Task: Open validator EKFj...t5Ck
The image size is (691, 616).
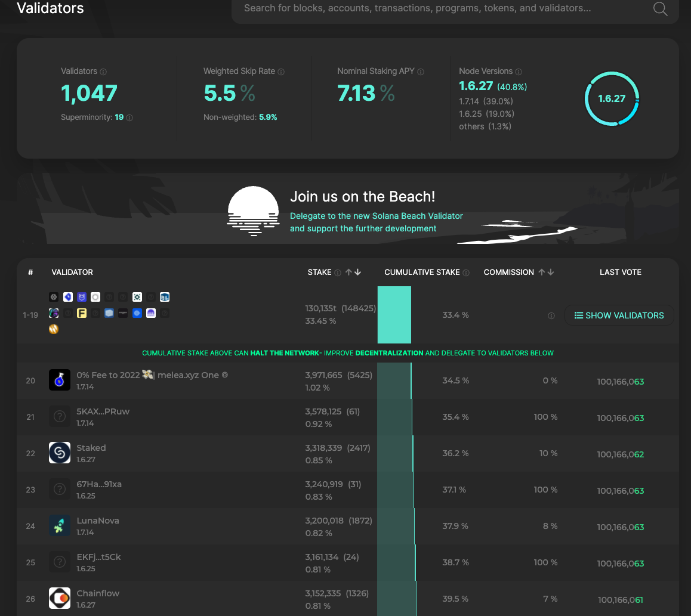Action: coord(98,557)
